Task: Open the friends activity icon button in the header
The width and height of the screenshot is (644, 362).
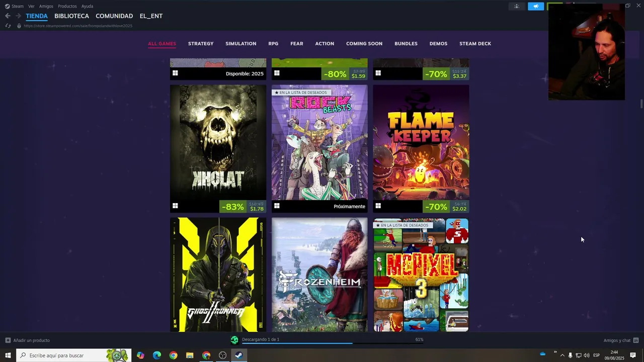Action: [x=517, y=6]
